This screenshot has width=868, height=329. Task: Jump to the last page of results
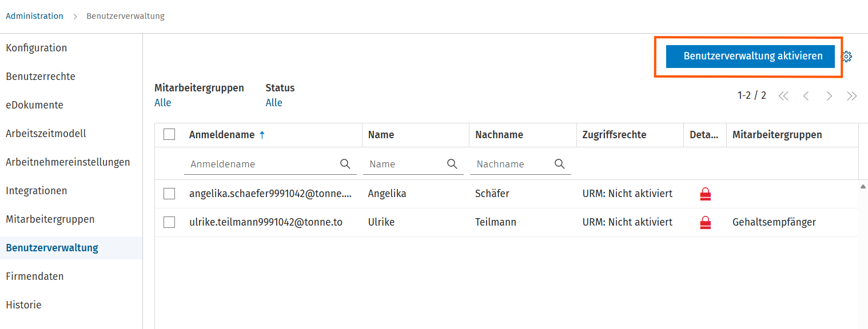[x=852, y=96]
